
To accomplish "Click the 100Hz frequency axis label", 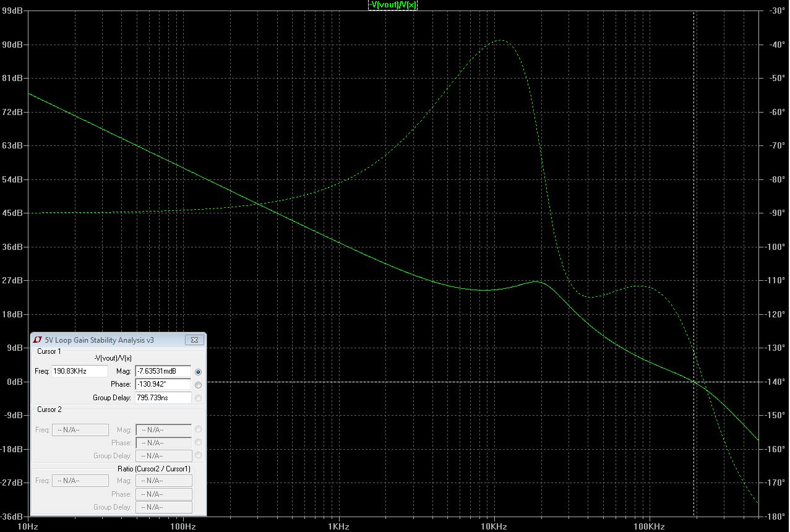I will [183, 526].
